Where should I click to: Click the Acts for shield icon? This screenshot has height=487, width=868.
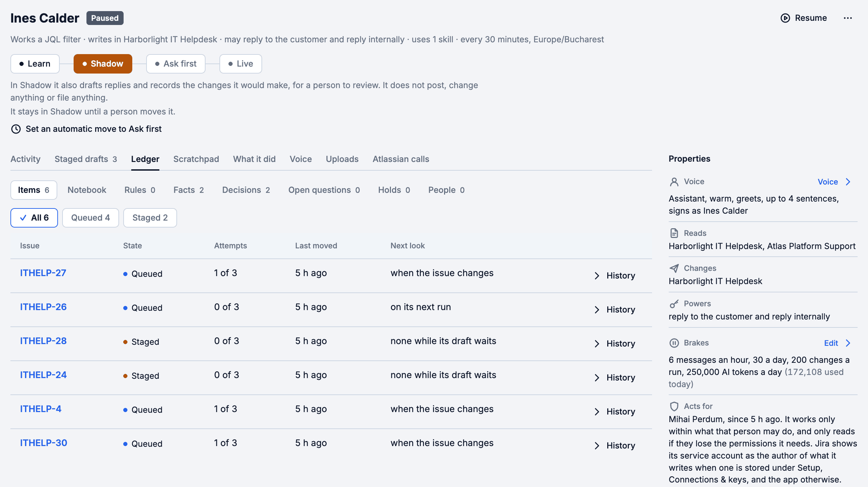click(x=674, y=406)
